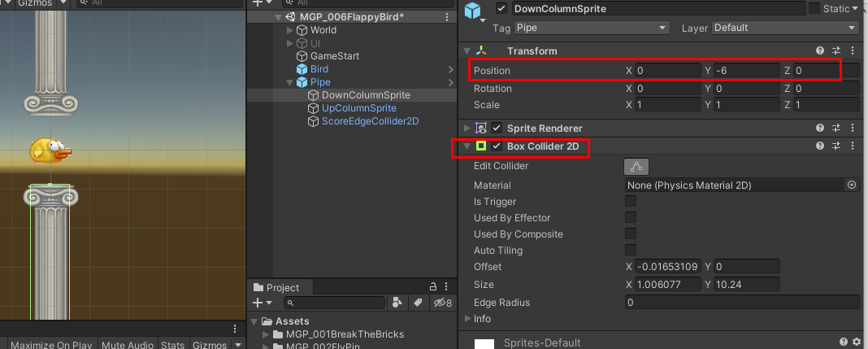Viewport: 868px width, 349px height.
Task: Select GameStart object in Hierarchy
Action: pos(335,56)
